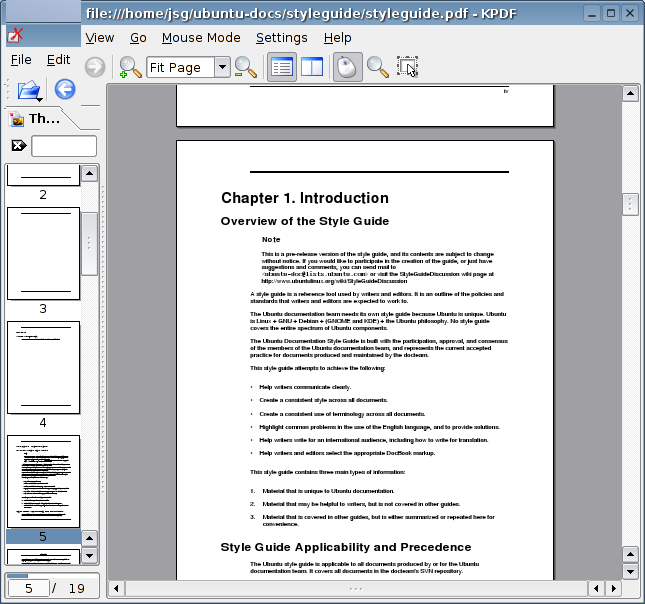Image resolution: width=645 pixels, height=604 pixels.
Task: Click the Fit Page zoom combo text
Action: (175, 67)
